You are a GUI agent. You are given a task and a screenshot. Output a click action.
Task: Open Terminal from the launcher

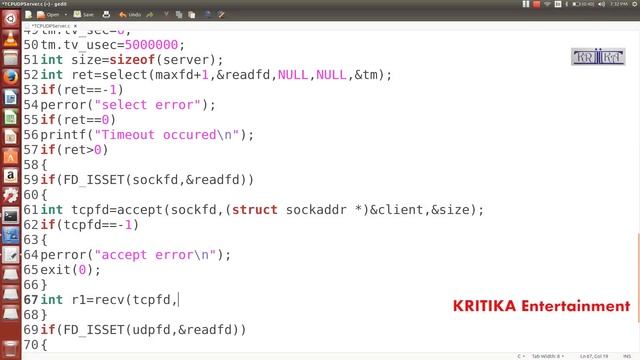pos(11,216)
